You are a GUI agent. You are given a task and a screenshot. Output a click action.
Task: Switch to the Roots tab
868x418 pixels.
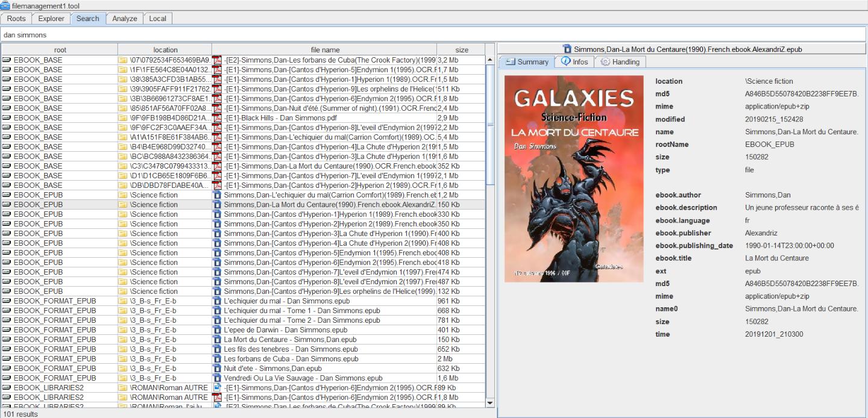pyautogui.click(x=16, y=19)
